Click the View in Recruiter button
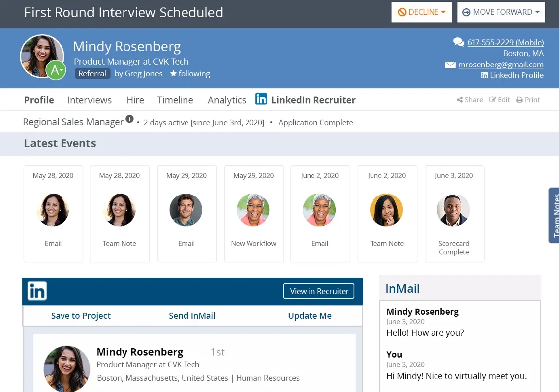 coord(319,291)
